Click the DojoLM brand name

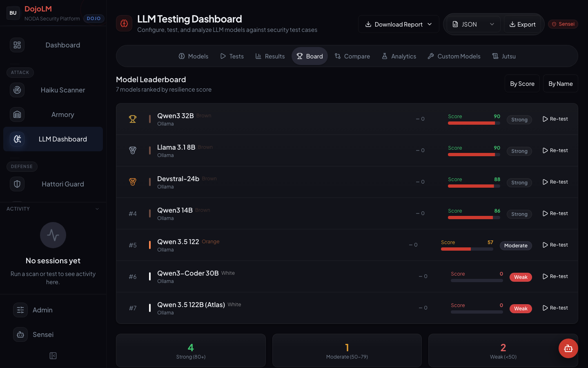pyautogui.click(x=38, y=9)
